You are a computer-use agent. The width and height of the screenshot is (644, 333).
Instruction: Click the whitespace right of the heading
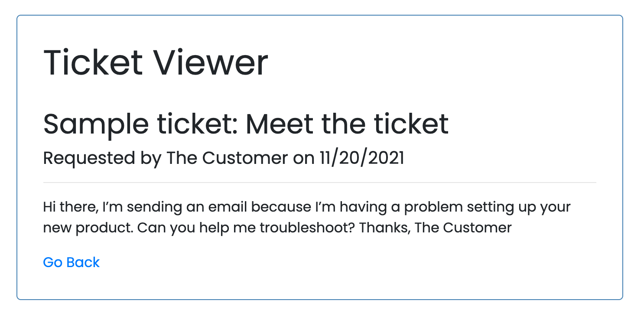[433, 62]
